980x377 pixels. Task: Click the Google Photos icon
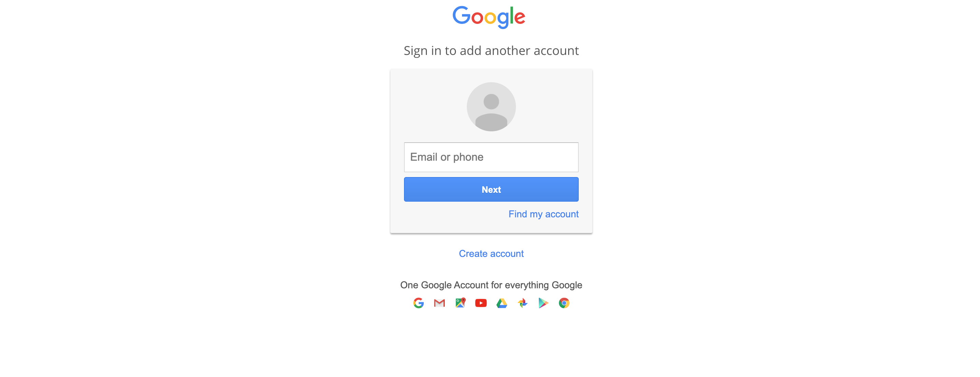point(522,303)
